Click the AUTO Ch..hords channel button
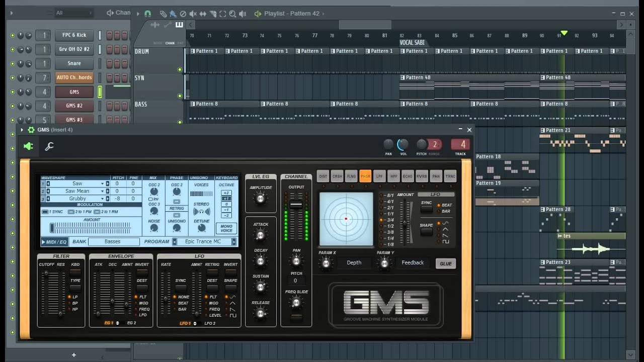The height and width of the screenshot is (362, 644). click(74, 77)
